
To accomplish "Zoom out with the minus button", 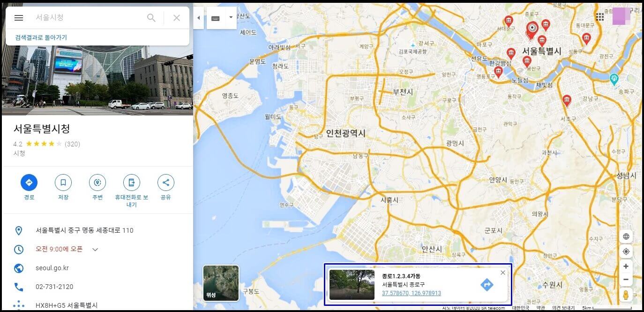I will click(626, 280).
